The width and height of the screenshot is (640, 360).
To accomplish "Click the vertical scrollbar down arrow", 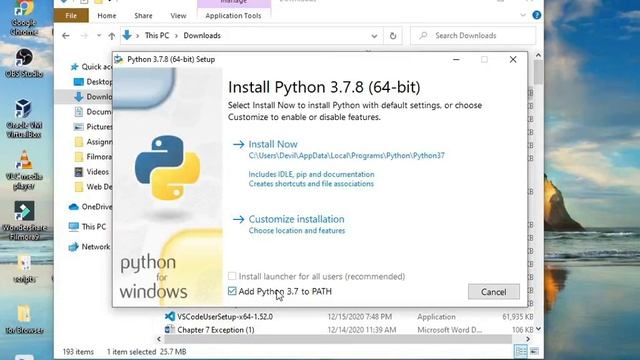I will (538, 329).
